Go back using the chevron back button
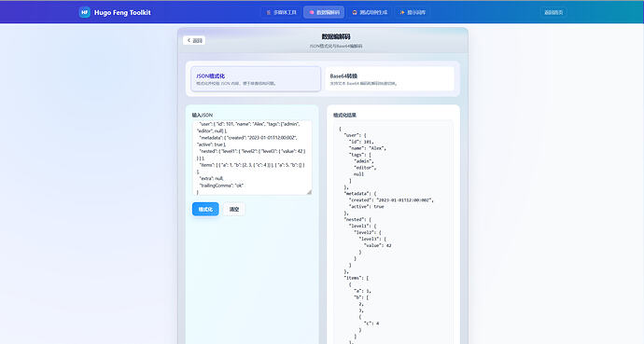644x344 pixels. pyautogui.click(x=194, y=41)
